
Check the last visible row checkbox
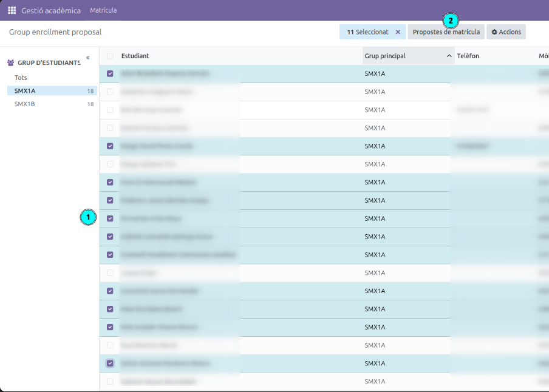[x=110, y=382]
